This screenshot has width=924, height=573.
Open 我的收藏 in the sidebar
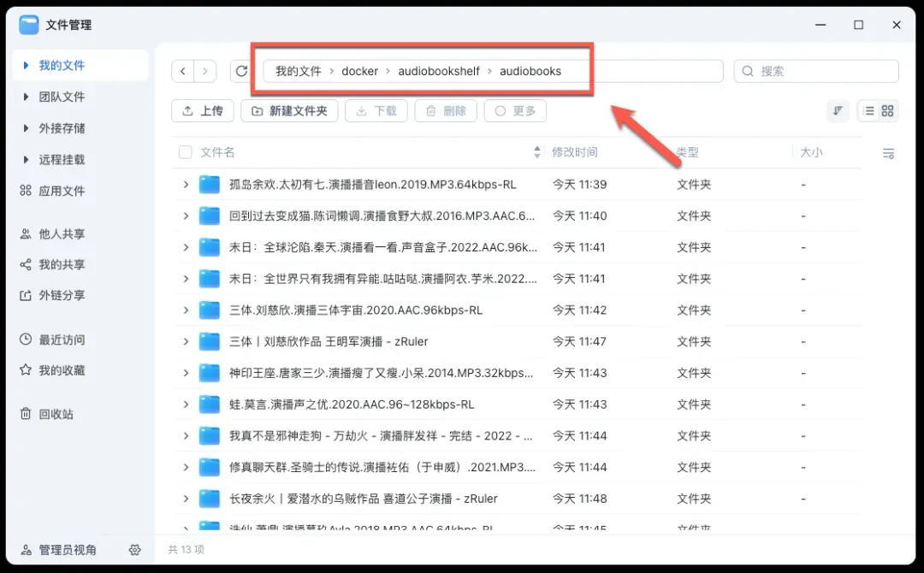tap(61, 370)
